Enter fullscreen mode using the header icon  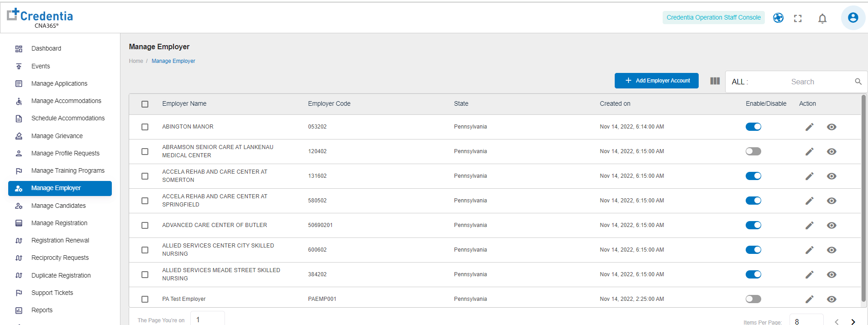[x=798, y=18]
